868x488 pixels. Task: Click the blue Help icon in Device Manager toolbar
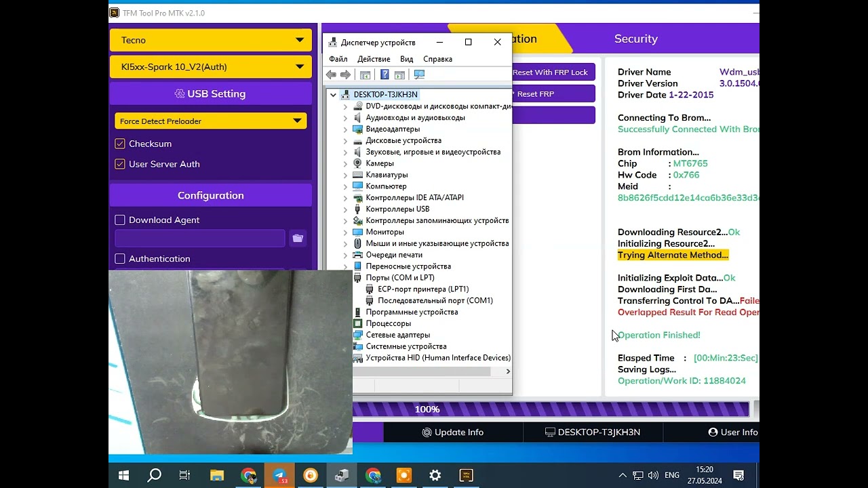pyautogui.click(x=384, y=75)
